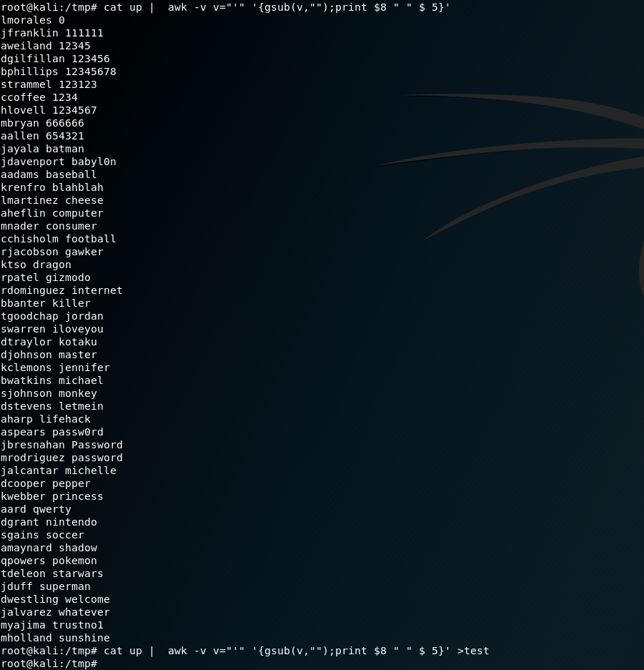Click on "aallen 654321"
This screenshot has width=644, height=670.
(x=43, y=136)
